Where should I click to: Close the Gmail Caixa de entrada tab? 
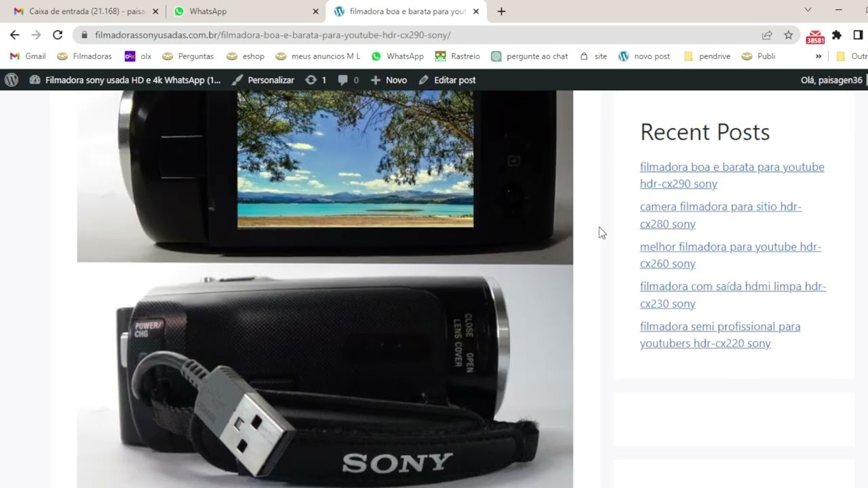point(155,12)
